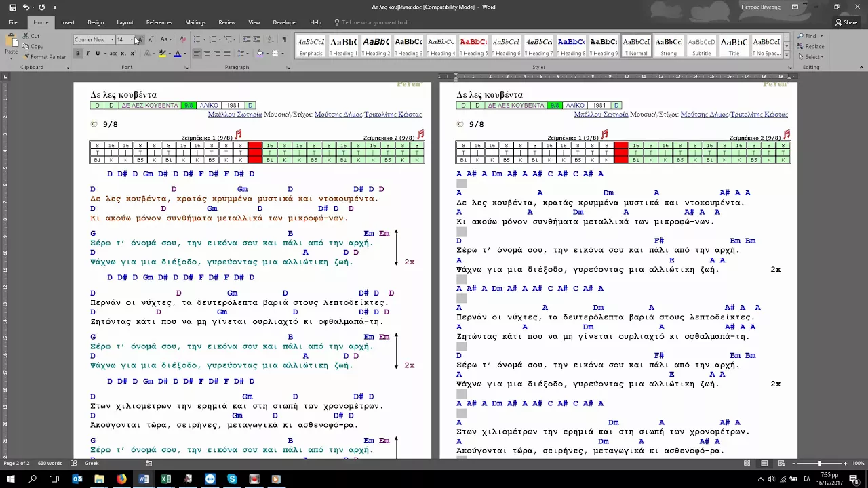Toggle Underline formatting
This screenshot has height=488, width=868.
tap(97, 54)
